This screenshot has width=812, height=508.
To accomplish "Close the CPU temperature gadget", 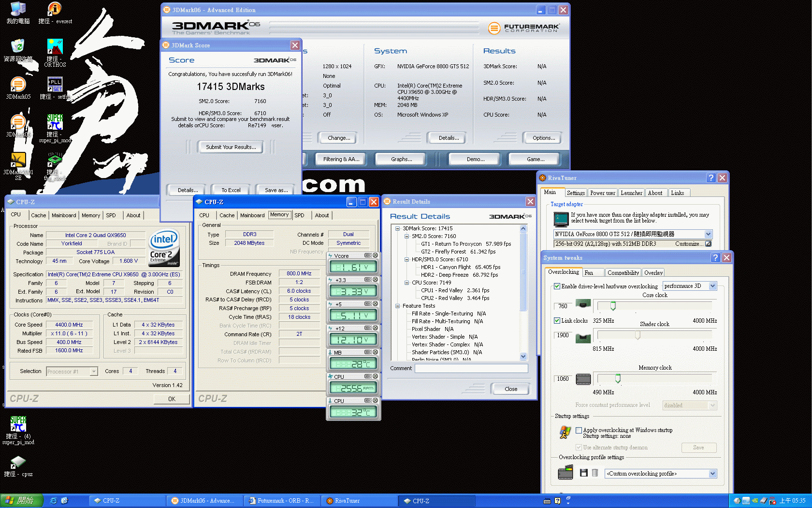I will (375, 401).
